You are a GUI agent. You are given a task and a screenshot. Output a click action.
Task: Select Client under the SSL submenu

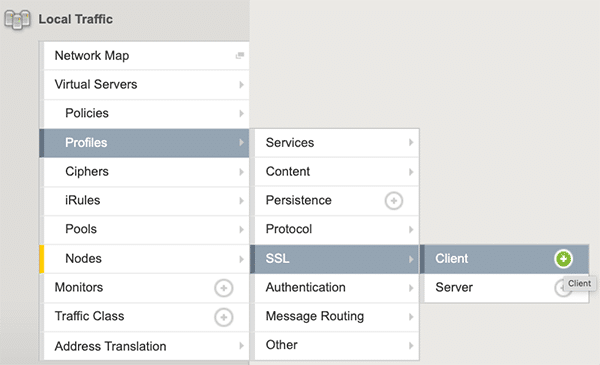pyautogui.click(x=504, y=259)
